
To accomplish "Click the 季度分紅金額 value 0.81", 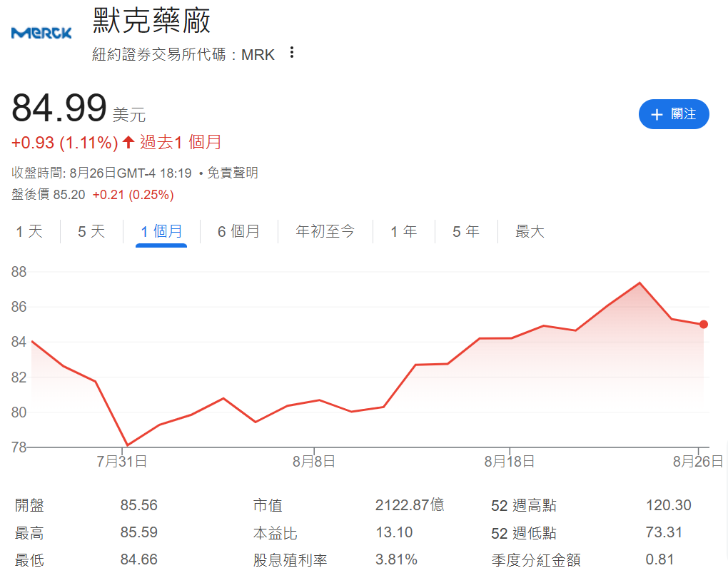I will pyautogui.click(x=659, y=559).
